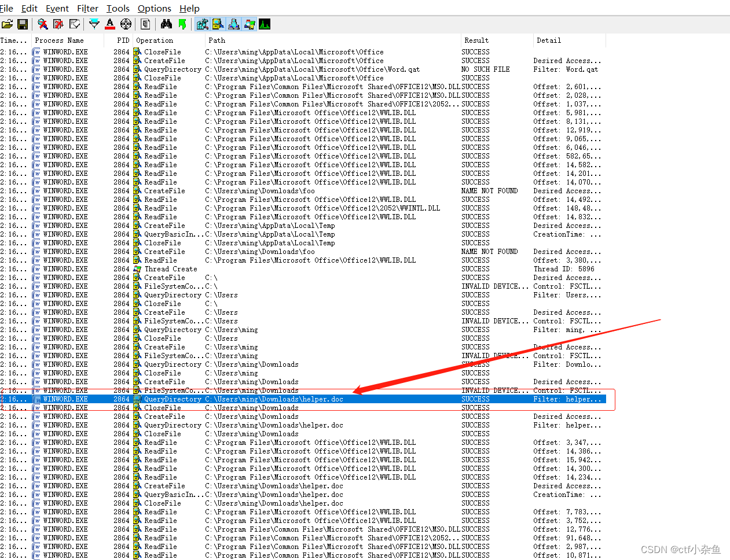Clear the display with the eraser icon

pos(74,24)
